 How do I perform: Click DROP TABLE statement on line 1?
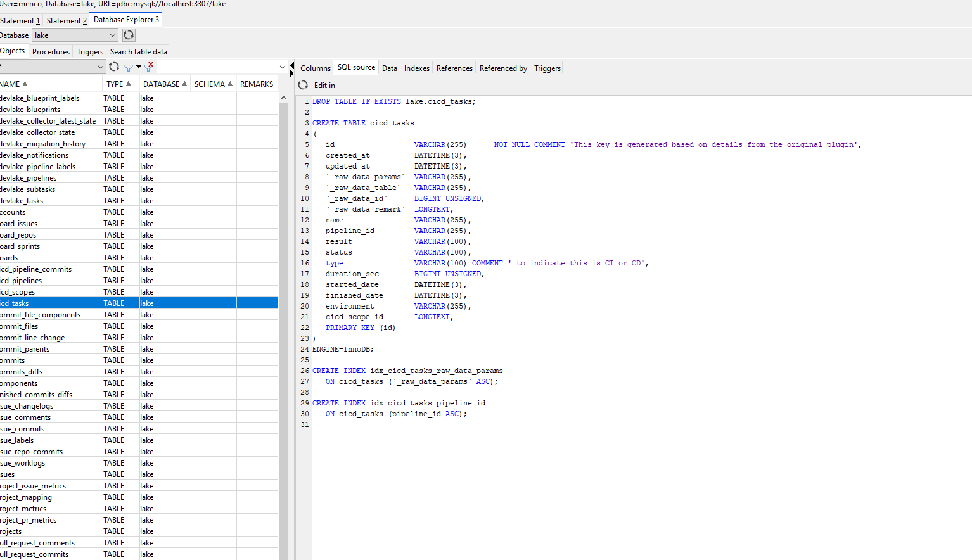coord(394,101)
